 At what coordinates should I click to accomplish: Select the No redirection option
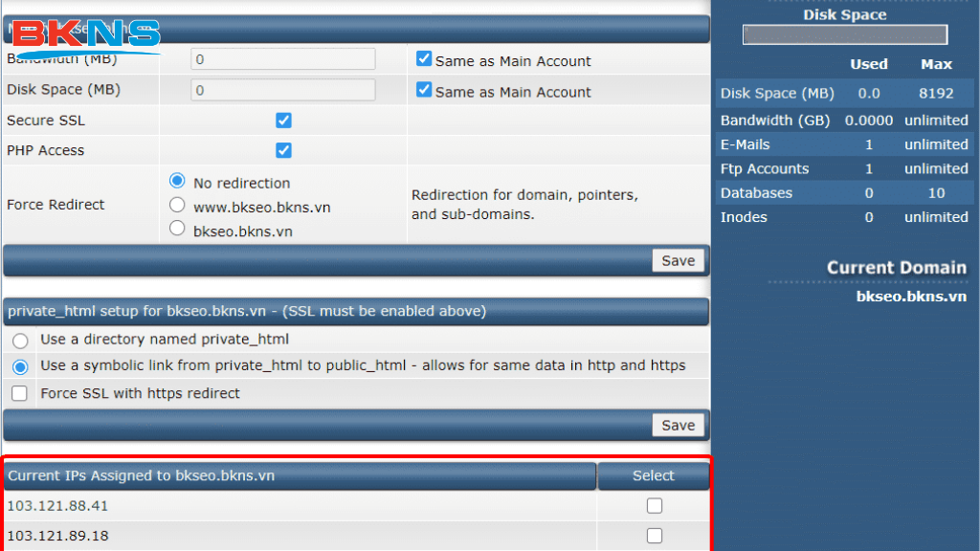point(177,182)
